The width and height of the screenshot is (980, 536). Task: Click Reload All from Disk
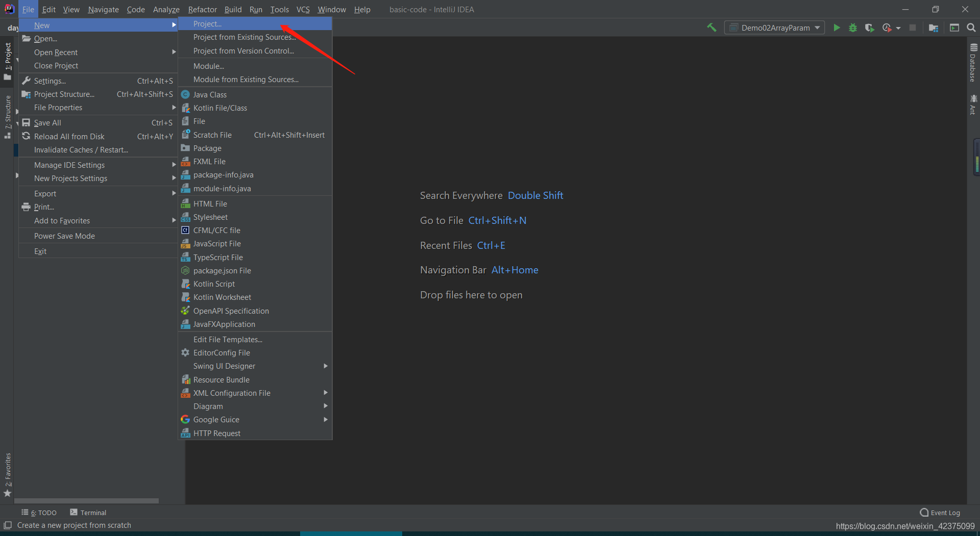[x=98, y=137]
